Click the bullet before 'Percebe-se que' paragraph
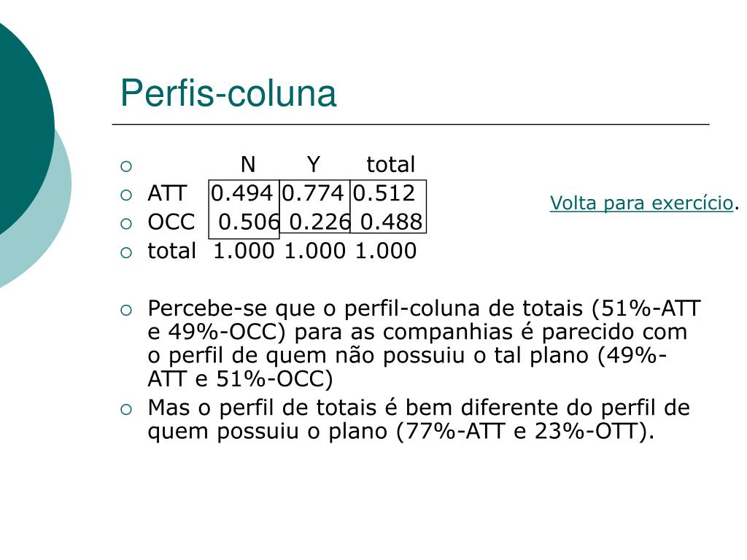 pos(126,311)
